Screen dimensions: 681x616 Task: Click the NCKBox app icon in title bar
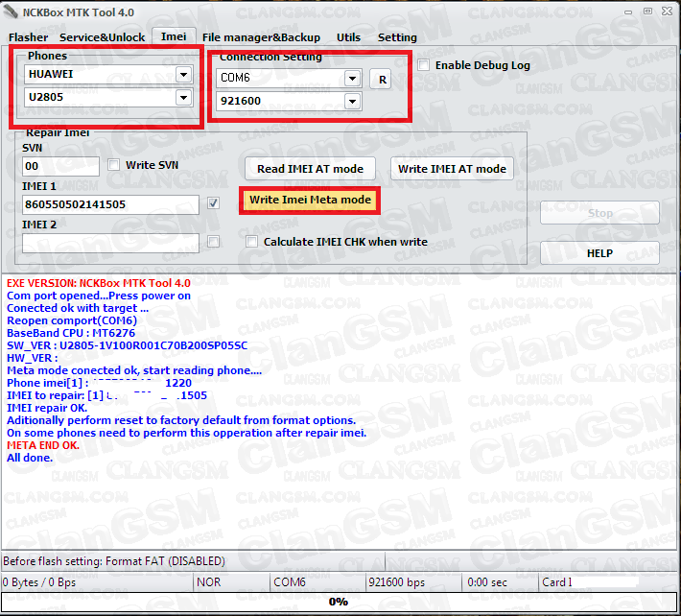(11, 12)
